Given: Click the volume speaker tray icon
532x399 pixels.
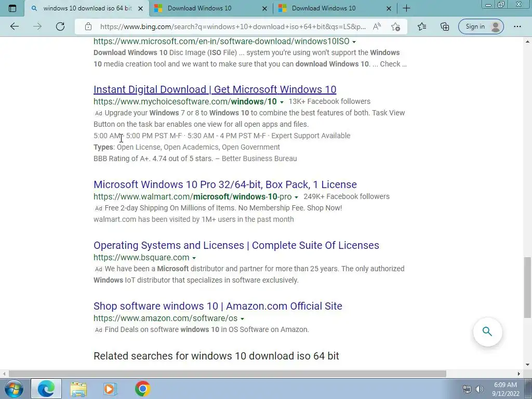Looking at the screenshot, I should coord(480,389).
